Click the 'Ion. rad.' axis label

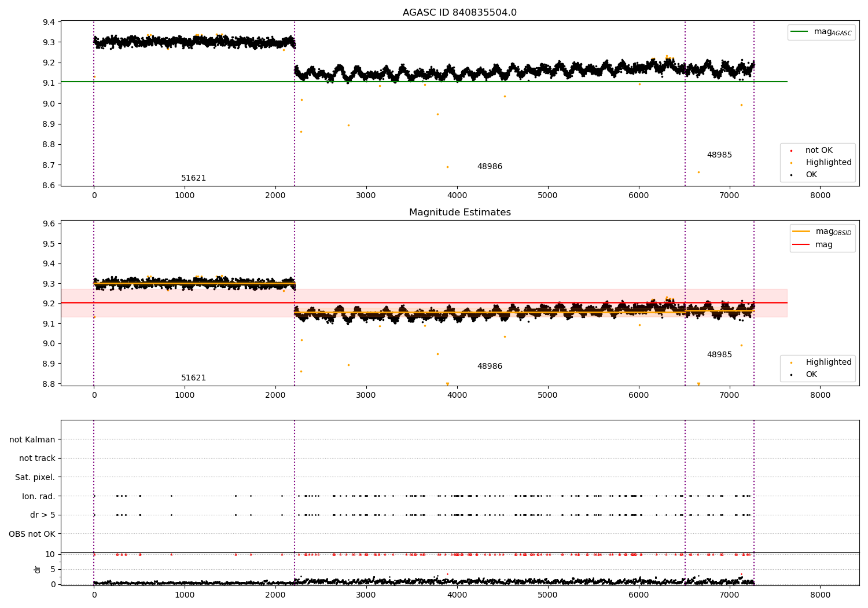tap(39, 496)
